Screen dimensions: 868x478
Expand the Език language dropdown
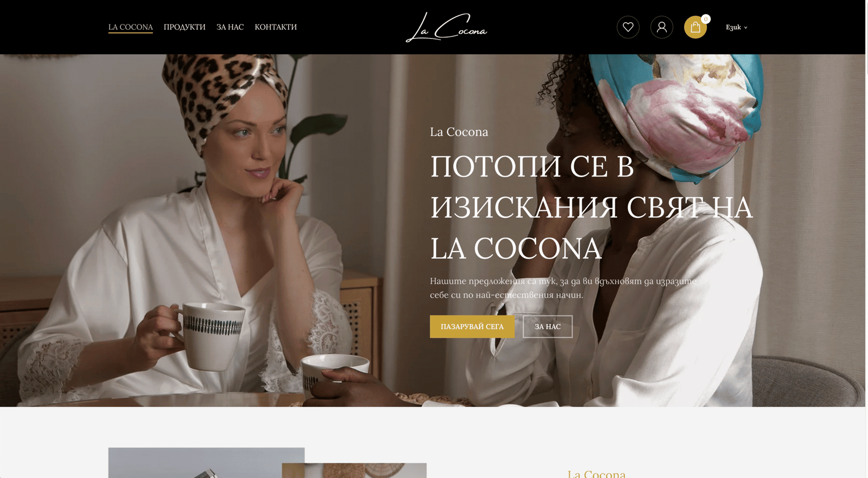tap(736, 27)
